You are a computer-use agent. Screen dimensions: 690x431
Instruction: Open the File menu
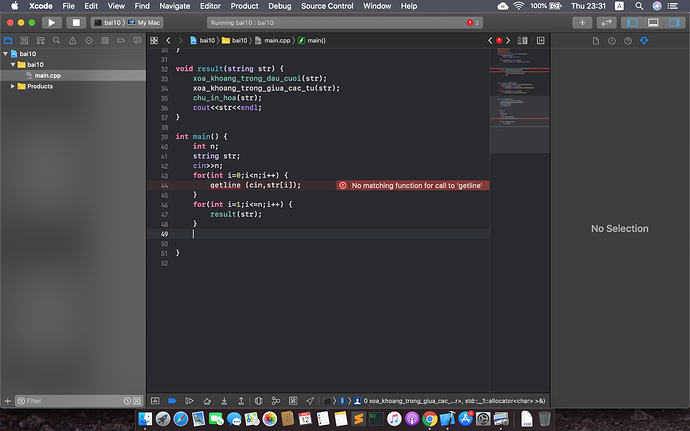coord(68,6)
